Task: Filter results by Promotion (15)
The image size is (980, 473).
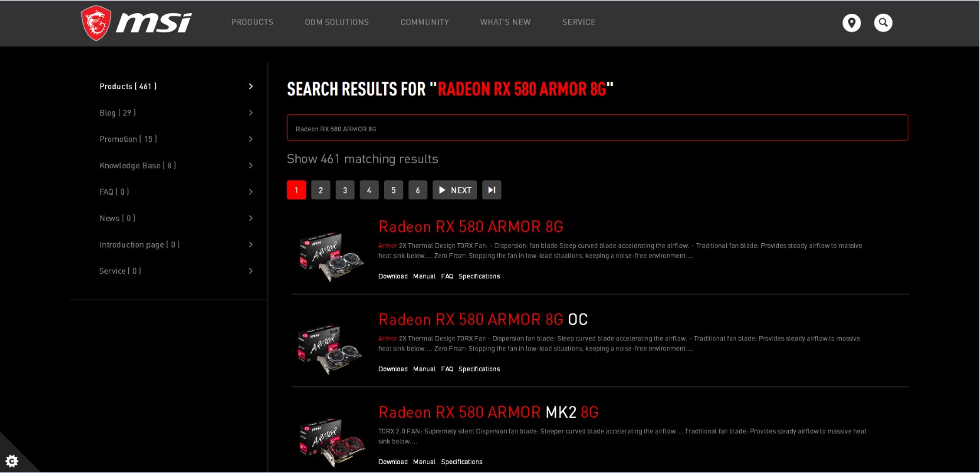Action: click(x=128, y=139)
